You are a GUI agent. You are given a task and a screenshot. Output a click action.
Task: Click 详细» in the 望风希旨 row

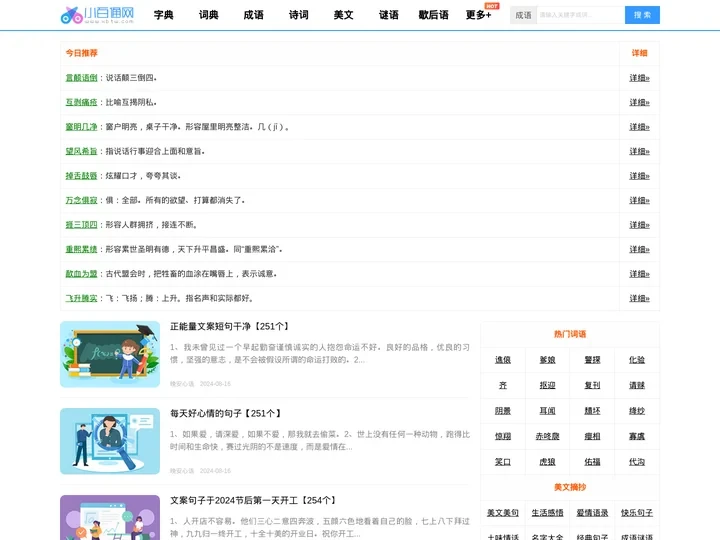pyautogui.click(x=639, y=152)
